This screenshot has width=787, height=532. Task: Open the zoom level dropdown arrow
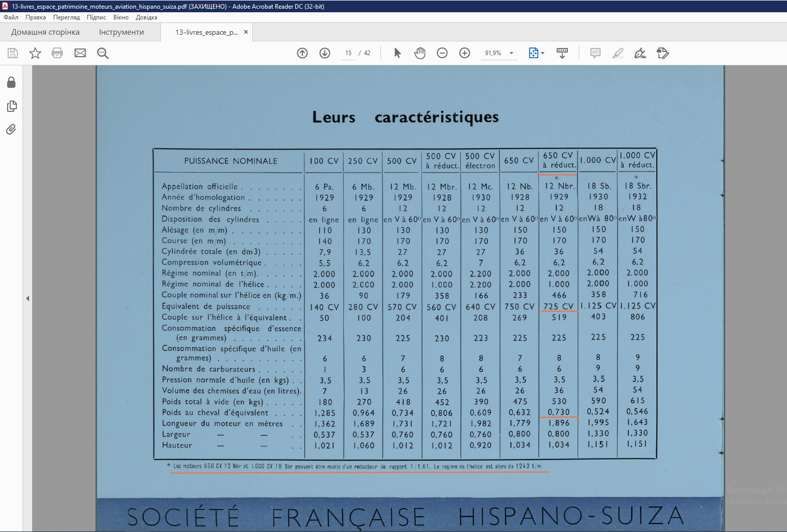511,53
